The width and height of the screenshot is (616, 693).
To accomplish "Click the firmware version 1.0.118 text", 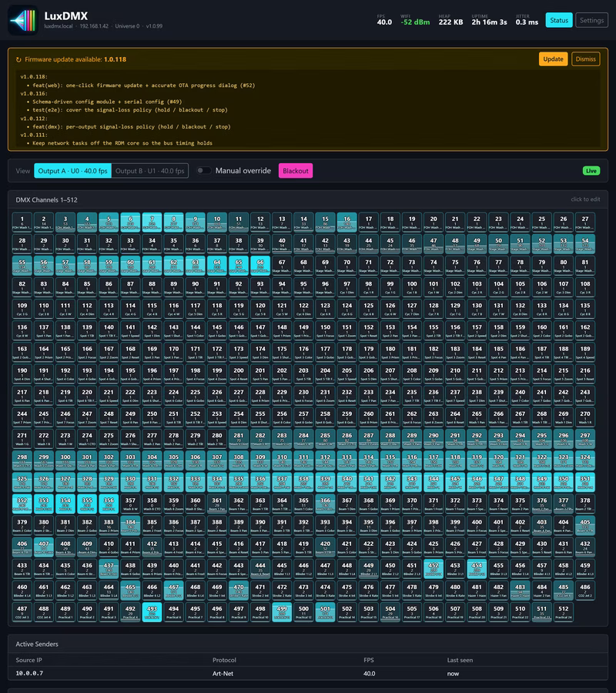I will (x=115, y=59).
